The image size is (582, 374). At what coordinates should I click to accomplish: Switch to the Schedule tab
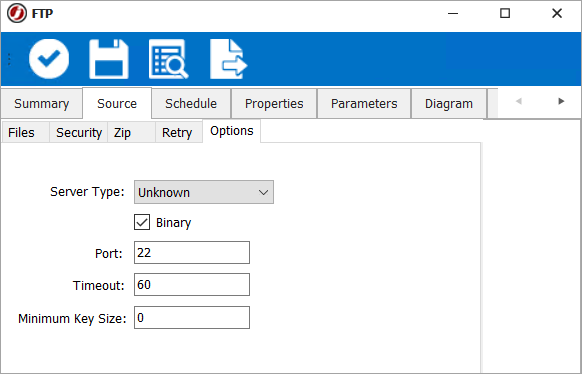tap(191, 104)
